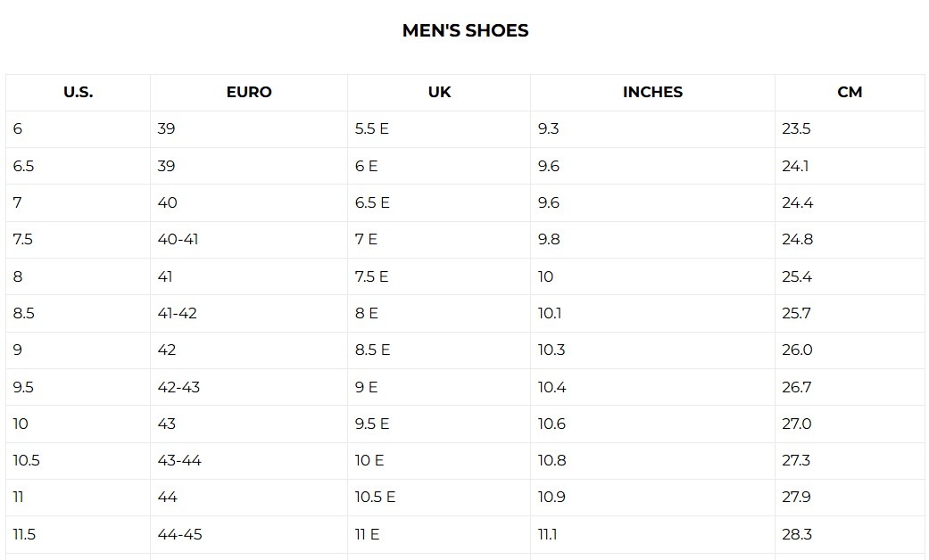This screenshot has width=929, height=560.
Task: Click the 23.5 CM cell
Action: 796,128
